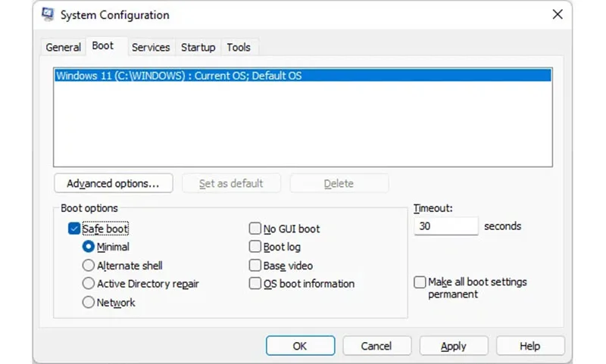Tick the Boot log checkbox
606x364 pixels.
[x=255, y=246]
